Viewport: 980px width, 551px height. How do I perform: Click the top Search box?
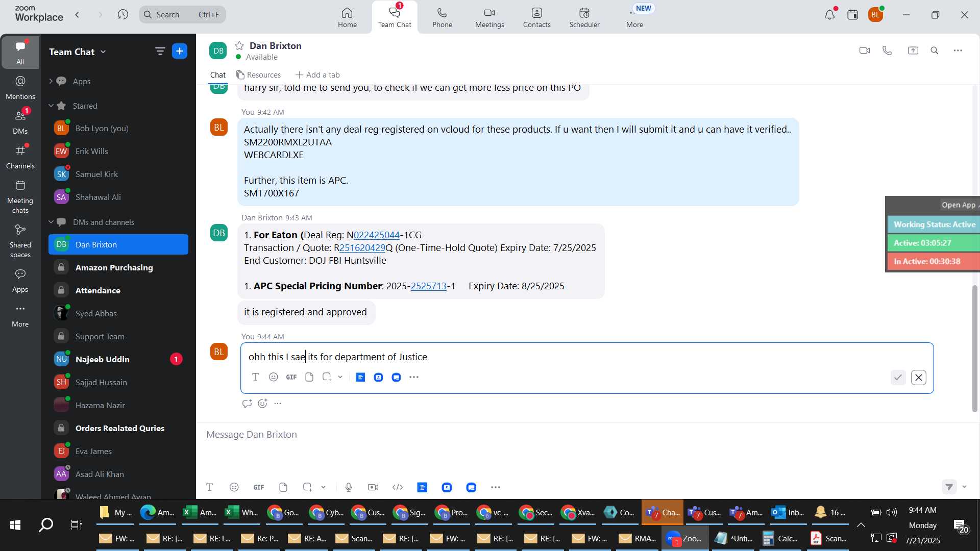(x=182, y=15)
